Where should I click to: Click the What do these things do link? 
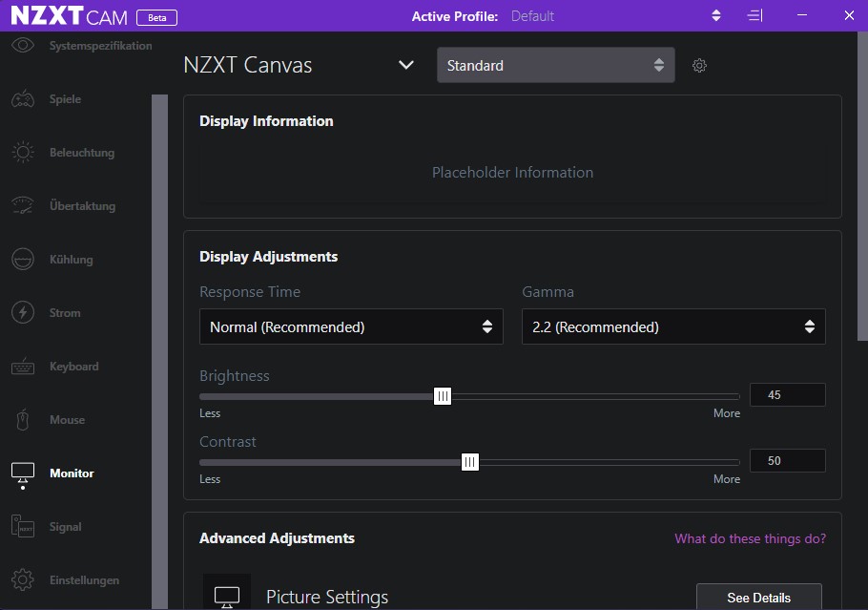pos(750,538)
